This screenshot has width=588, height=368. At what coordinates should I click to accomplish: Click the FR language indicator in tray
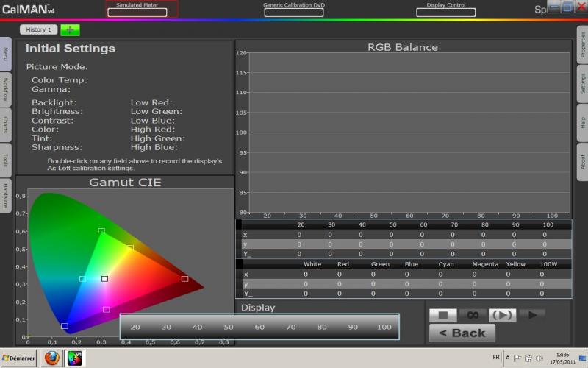[496, 358]
